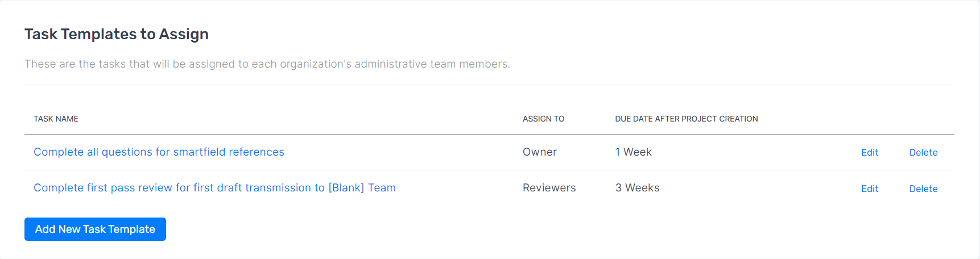Click the Task Templates to Assign heading

117,34
